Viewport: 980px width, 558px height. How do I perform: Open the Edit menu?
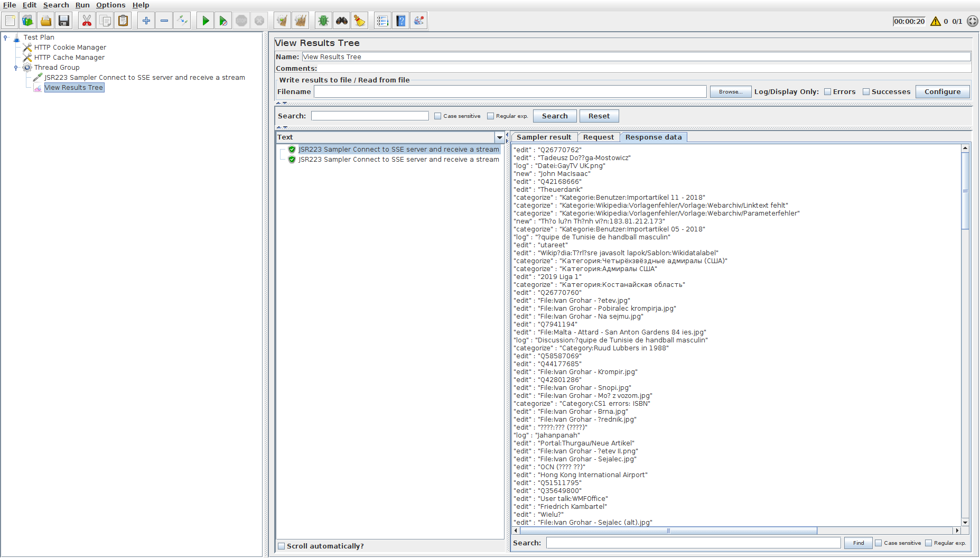click(x=30, y=5)
